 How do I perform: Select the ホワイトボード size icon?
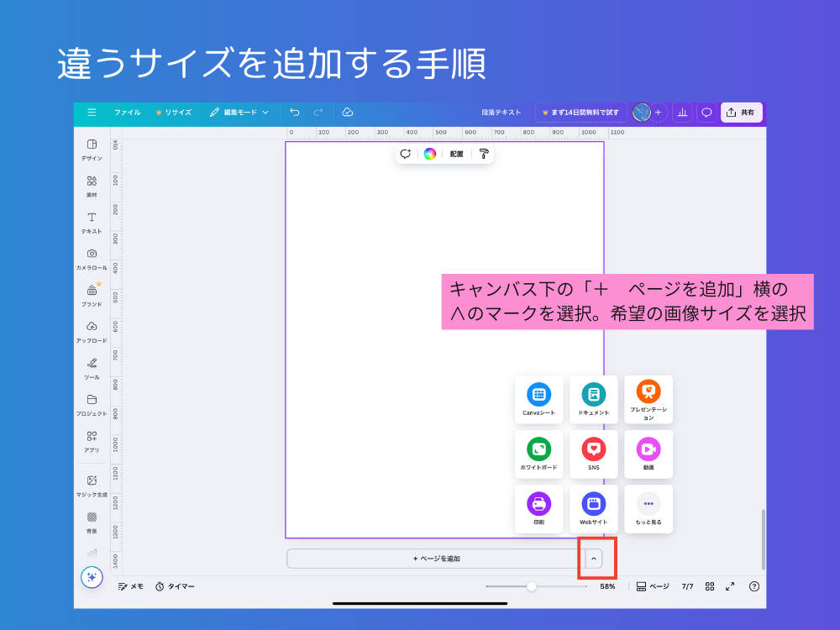(538, 452)
